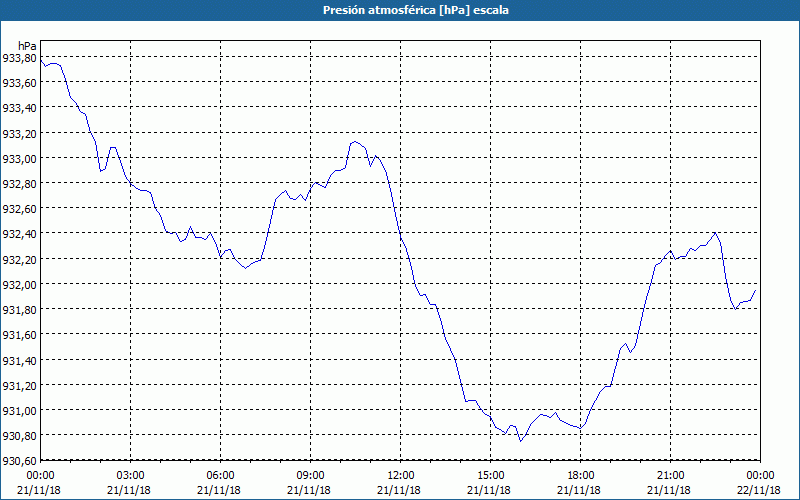Click the 15:00 time label
Viewport: 800px width, 500px height.
(490, 476)
